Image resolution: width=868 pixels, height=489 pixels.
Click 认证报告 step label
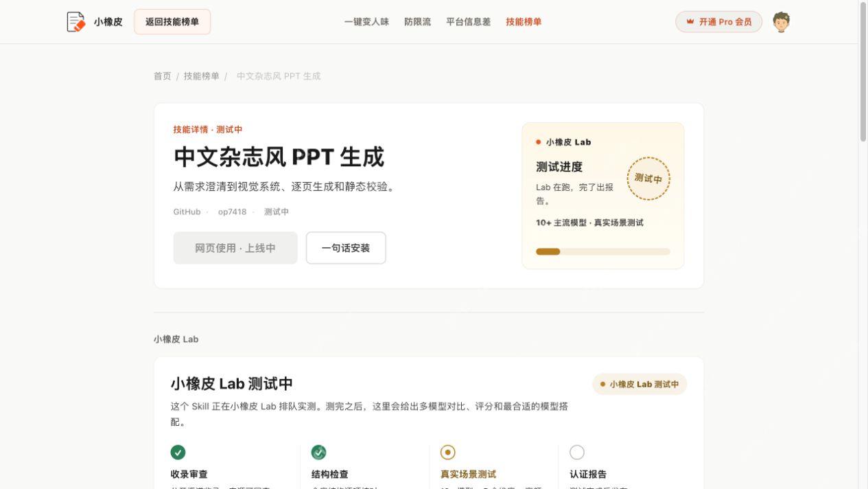(x=588, y=474)
